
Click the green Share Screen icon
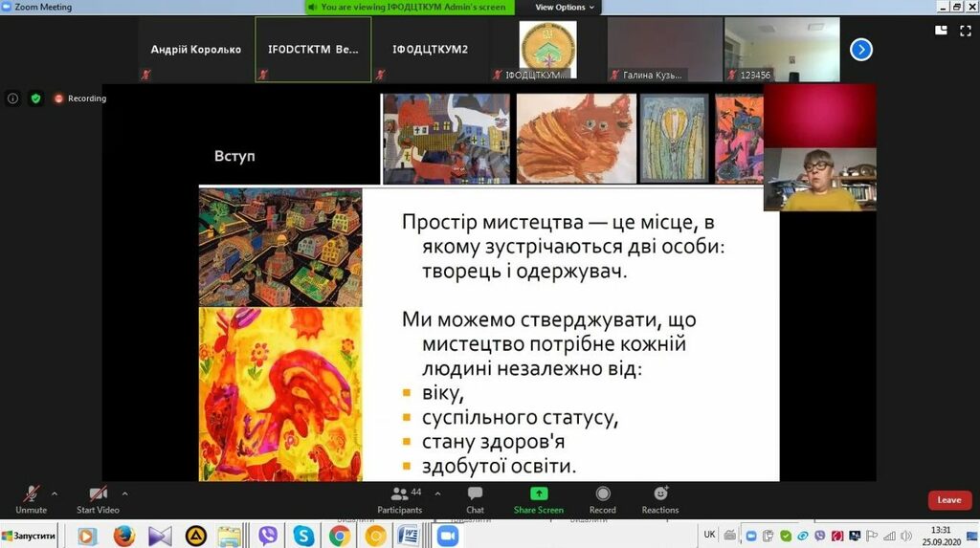tap(539, 493)
